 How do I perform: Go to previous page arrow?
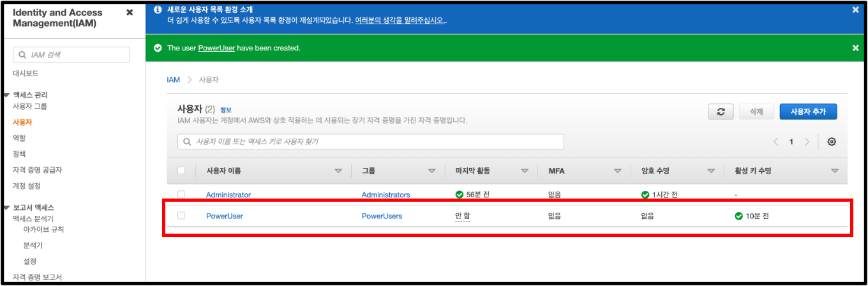(x=775, y=142)
